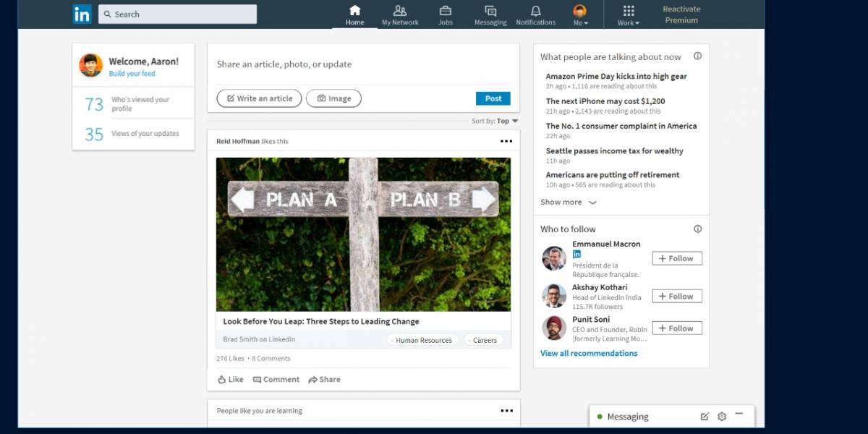
Task: Minimize the Messaging panel
Action: click(x=739, y=414)
